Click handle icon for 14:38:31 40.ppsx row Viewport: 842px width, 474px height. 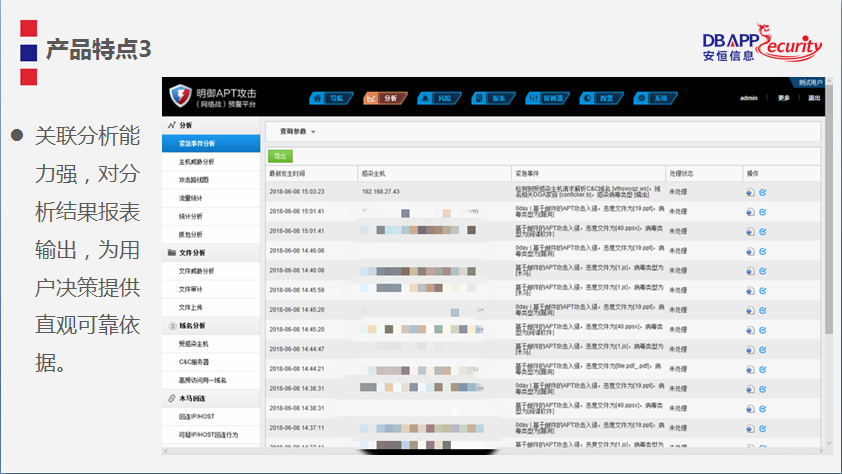click(x=763, y=409)
